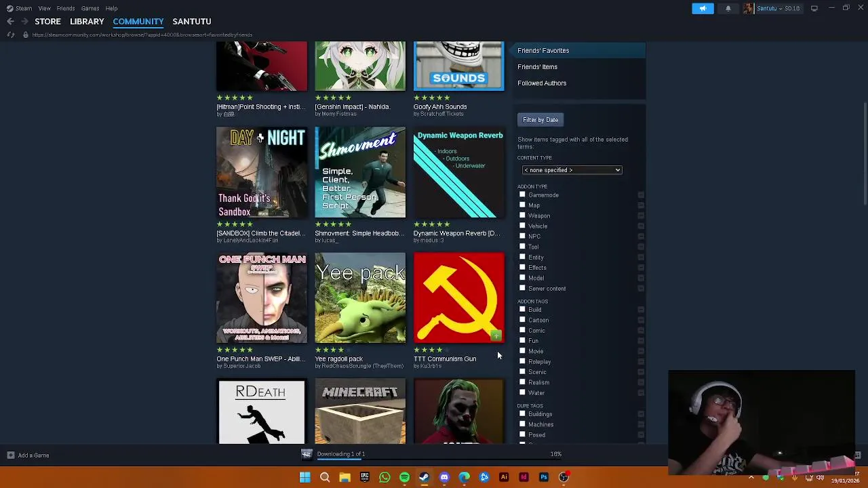Image resolution: width=868 pixels, height=488 pixels.
Task: Open the SANTUTU profile tab
Action: point(192,22)
